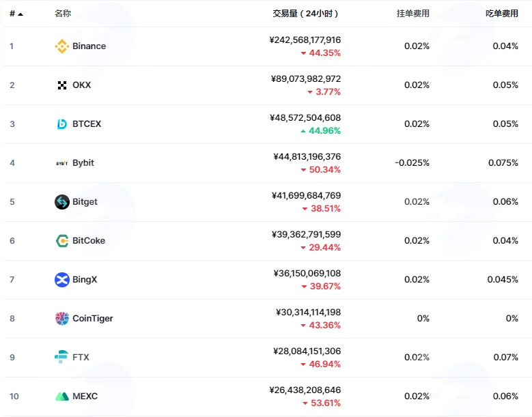Open the BitCoke exchange link
This screenshot has height=417, width=532.
(89, 241)
